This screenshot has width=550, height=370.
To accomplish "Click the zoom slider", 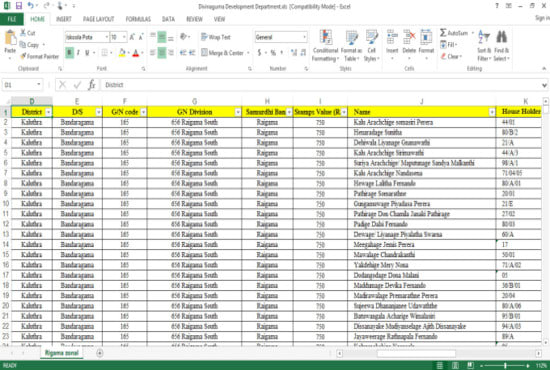I will pyautogui.click(x=505, y=365).
